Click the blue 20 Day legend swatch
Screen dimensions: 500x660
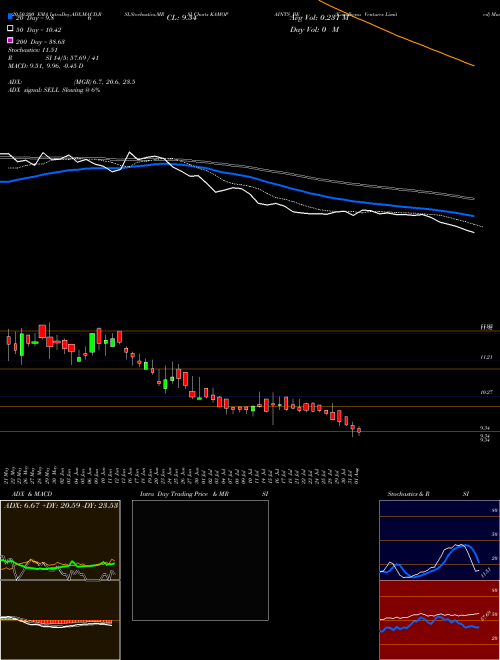click(10, 16)
